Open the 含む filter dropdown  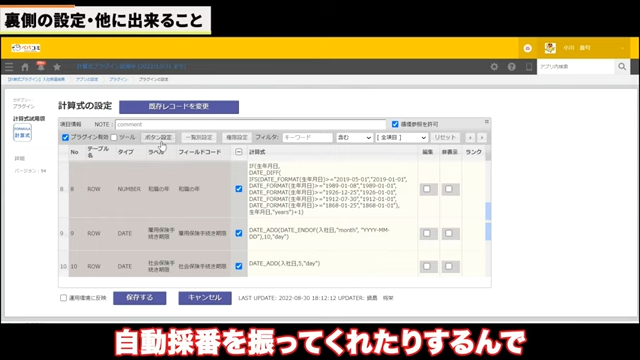(x=354, y=138)
